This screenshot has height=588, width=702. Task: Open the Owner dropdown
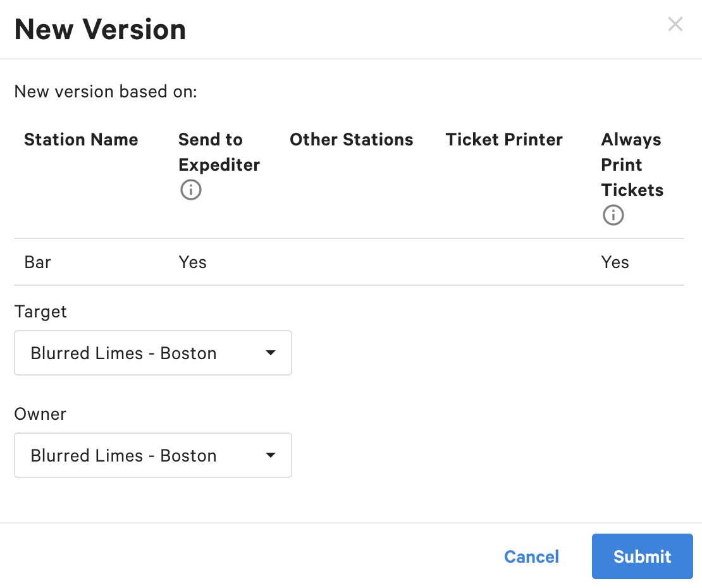coord(152,455)
